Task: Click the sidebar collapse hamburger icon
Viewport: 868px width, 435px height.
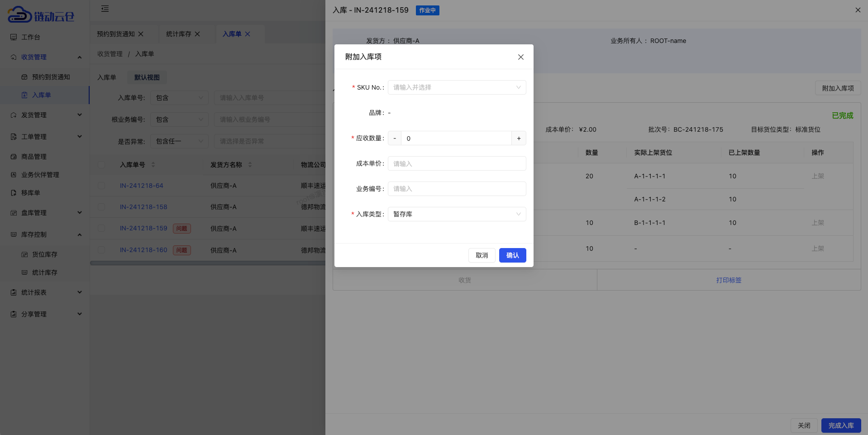Action: click(x=105, y=9)
